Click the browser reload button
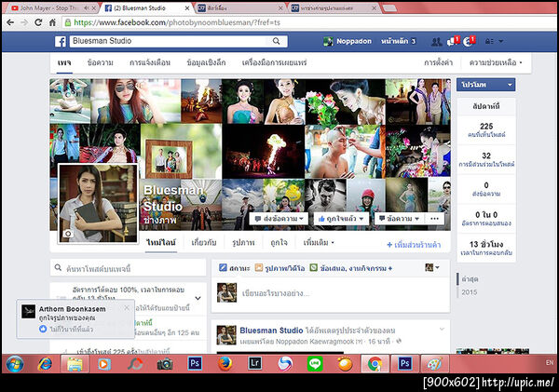559x392 pixels. 38,22
